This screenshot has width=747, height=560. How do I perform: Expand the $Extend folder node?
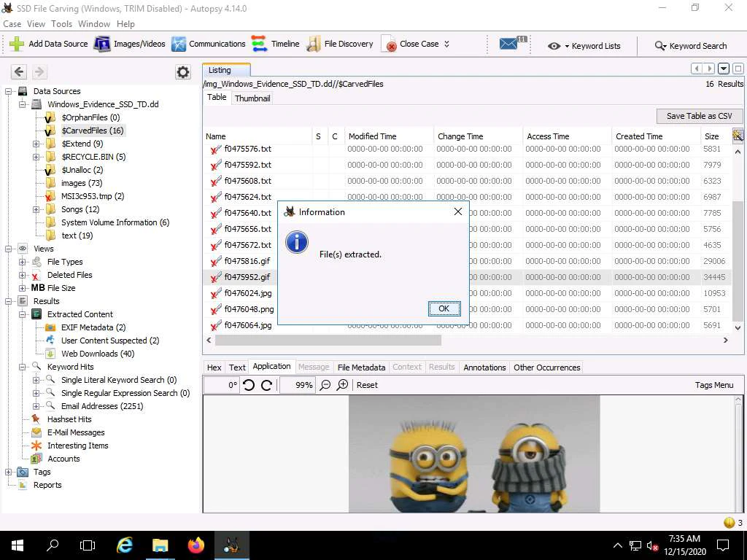click(x=36, y=144)
